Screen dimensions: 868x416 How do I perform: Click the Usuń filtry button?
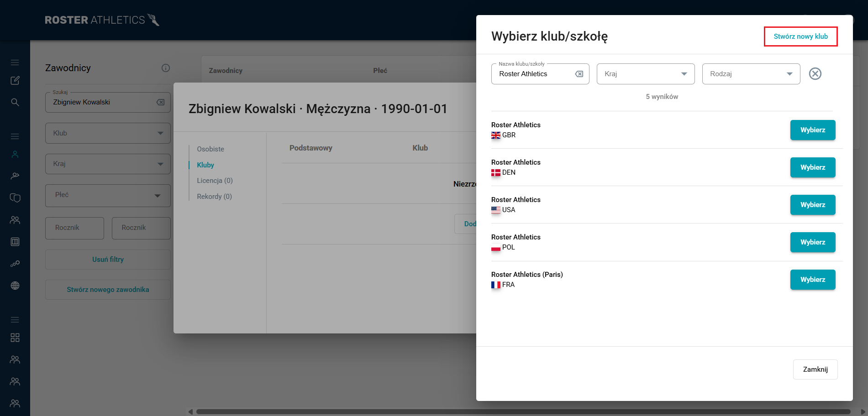pyautogui.click(x=108, y=260)
